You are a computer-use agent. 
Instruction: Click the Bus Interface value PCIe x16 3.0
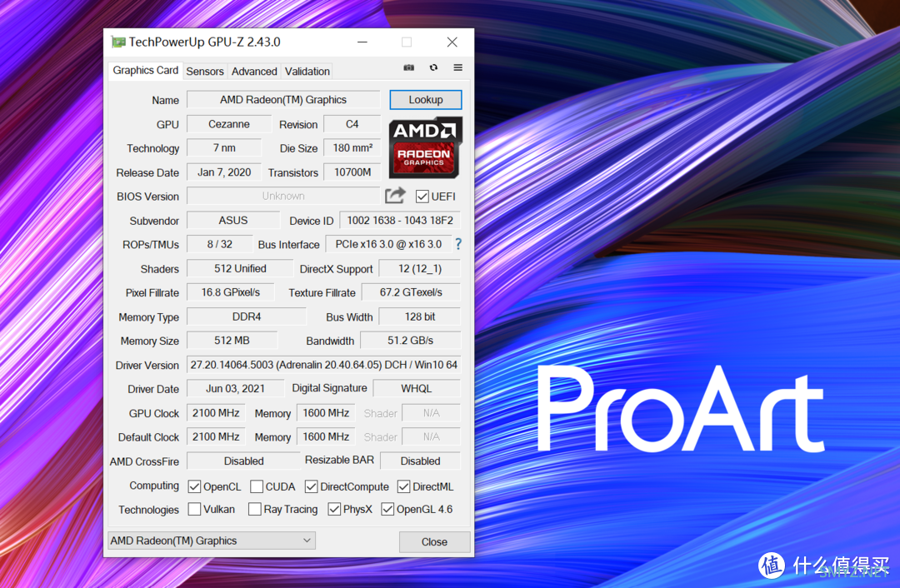(x=388, y=244)
